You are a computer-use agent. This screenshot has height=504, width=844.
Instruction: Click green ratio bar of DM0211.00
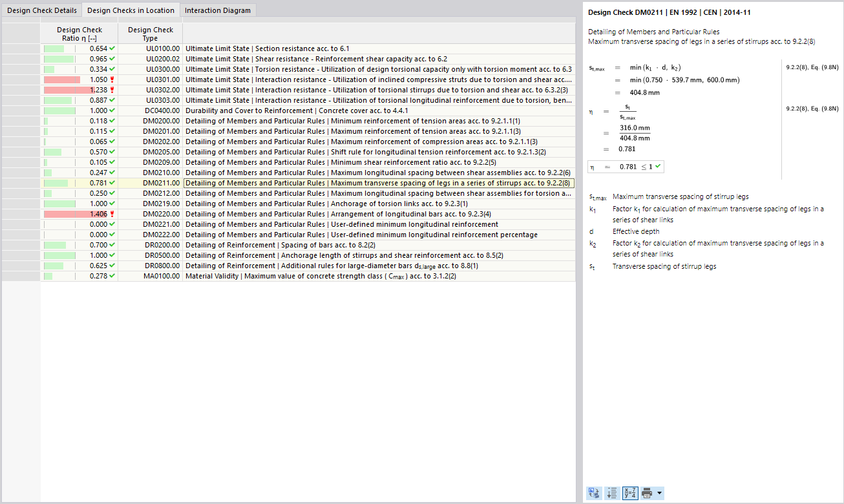[x=56, y=183]
